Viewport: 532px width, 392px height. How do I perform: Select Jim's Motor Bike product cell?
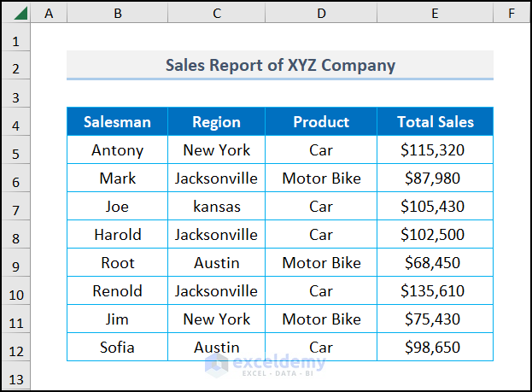pos(320,319)
